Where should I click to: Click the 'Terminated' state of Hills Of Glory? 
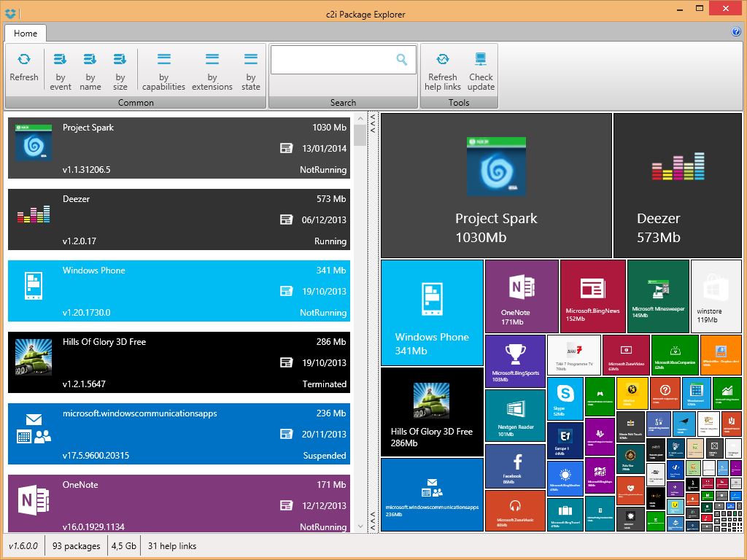click(325, 384)
